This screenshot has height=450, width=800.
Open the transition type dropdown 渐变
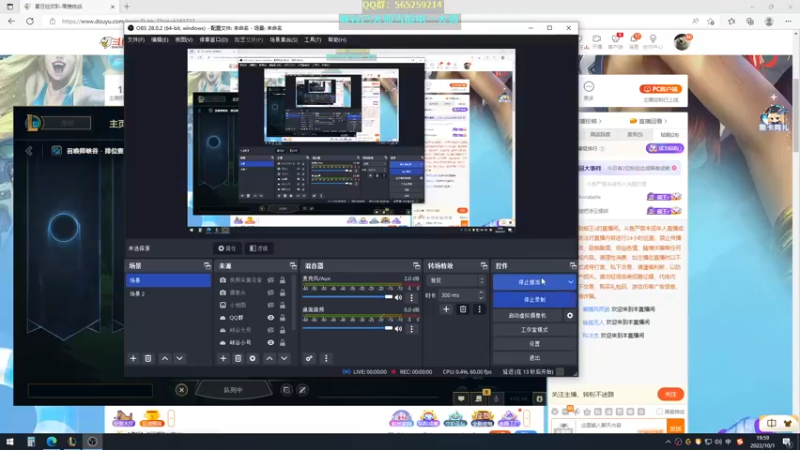[456, 281]
